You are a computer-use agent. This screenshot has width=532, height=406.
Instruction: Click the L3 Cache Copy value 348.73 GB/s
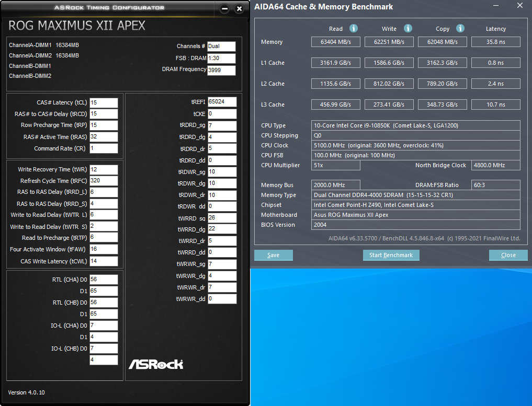pyautogui.click(x=442, y=105)
